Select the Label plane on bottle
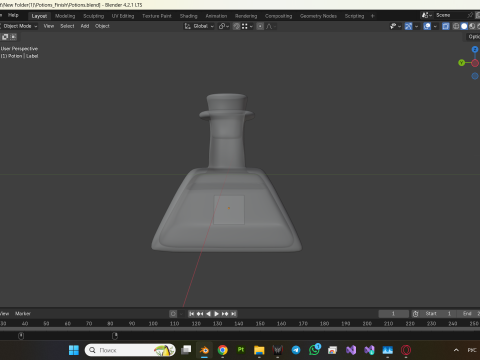Image resolution: width=480 pixels, height=360 pixels. click(x=229, y=210)
